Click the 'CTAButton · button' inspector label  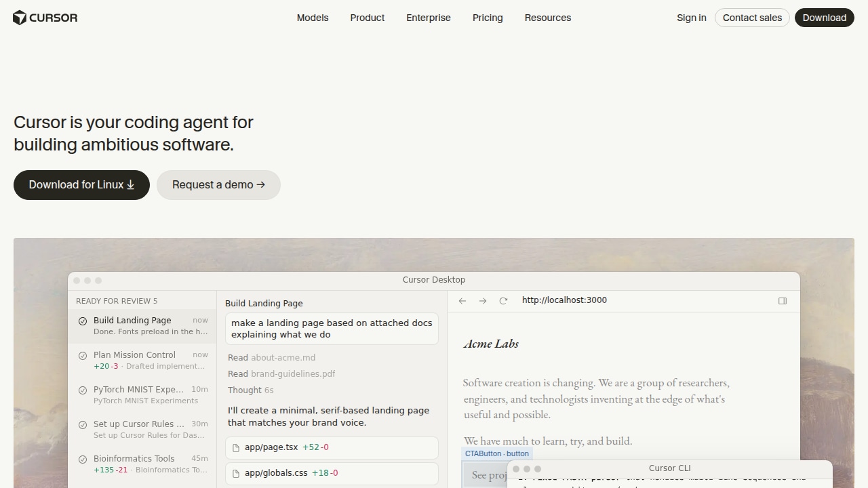497,453
